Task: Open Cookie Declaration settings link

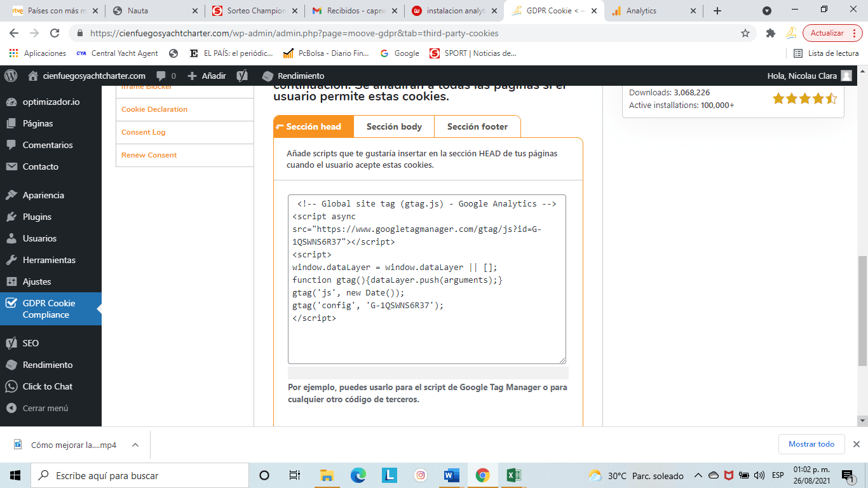Action: [154, 109]
